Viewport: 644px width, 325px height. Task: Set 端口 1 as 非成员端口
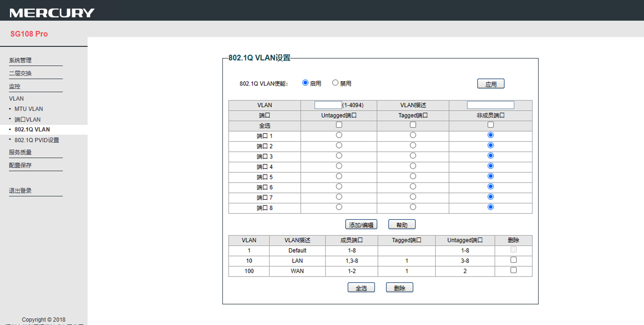(491, 135)
